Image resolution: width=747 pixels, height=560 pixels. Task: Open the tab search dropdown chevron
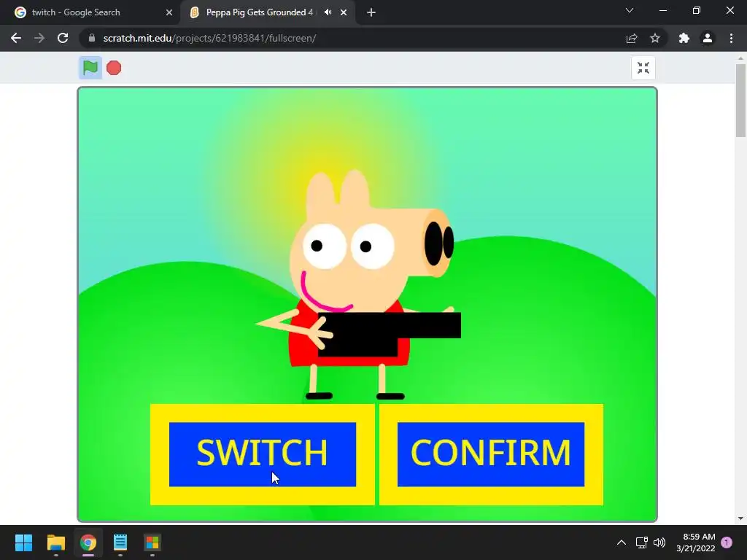coord(630,10)
